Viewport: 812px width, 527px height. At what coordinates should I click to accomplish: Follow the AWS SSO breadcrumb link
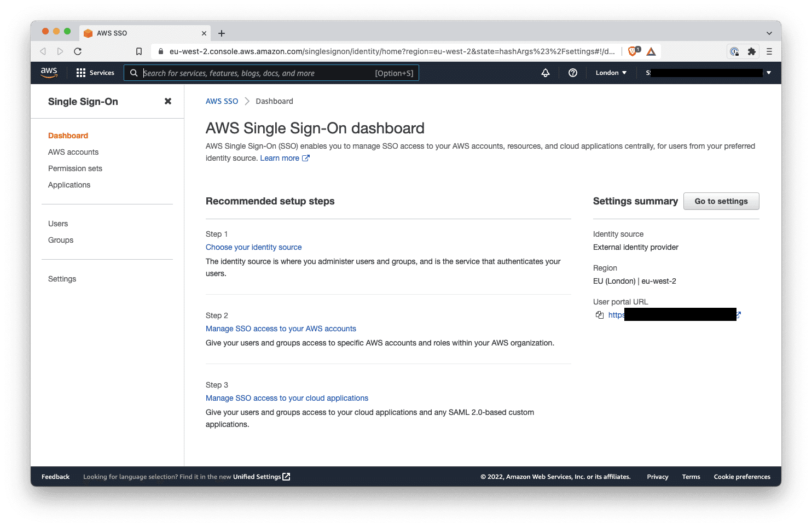(222, 101)
